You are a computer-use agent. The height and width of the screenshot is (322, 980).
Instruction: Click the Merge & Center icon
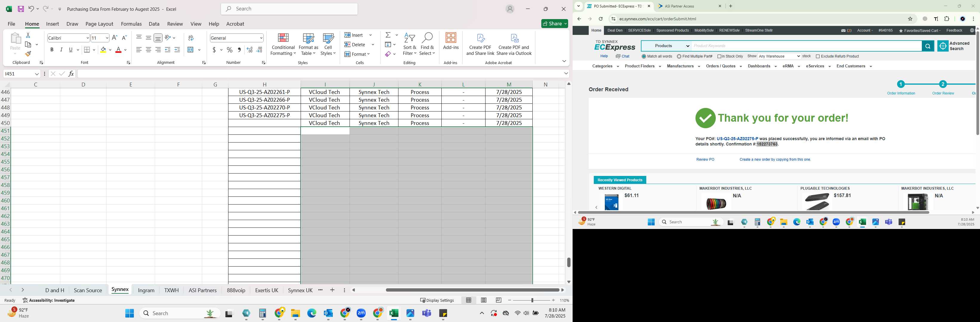click(x=191, y=50)
